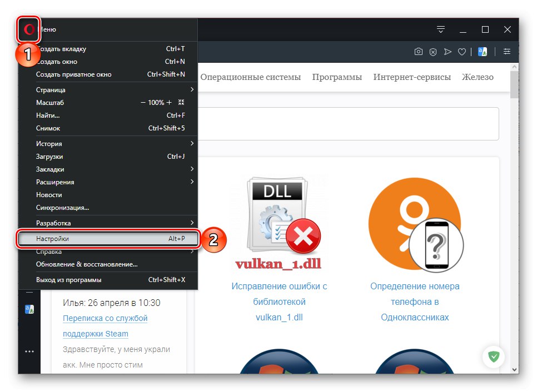The image size is (537, 392).
Task: Increase zoom with the plus button
Action: coord(169,102)
